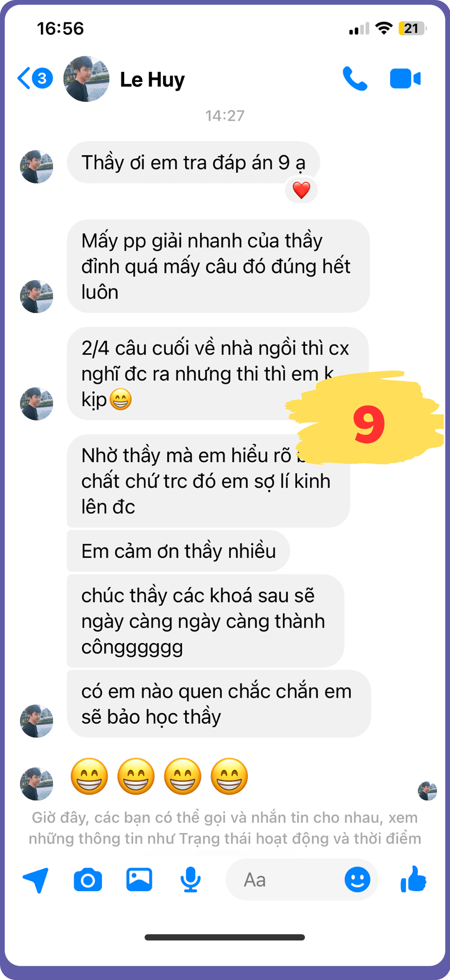
Task: Go back using the back chevron
Action: [24, 78]
